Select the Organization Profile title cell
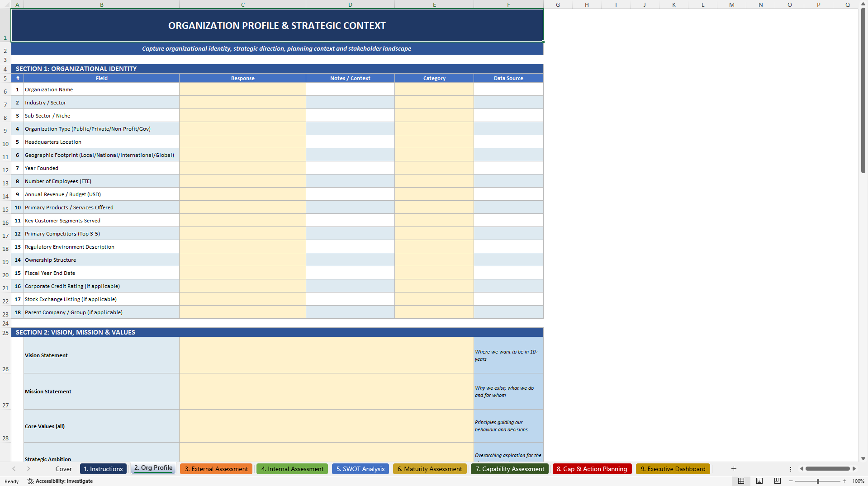Viewport: 868px width, 486px height. click(x=277, y=26)
